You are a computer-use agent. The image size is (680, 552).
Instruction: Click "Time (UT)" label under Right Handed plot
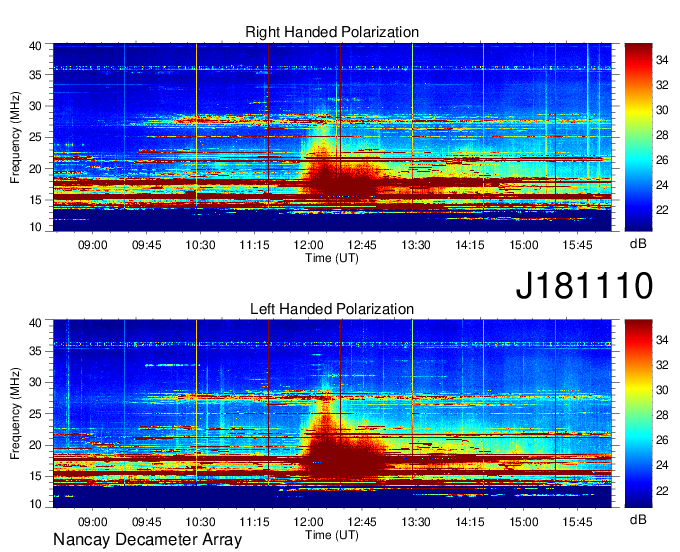(332, 258)
